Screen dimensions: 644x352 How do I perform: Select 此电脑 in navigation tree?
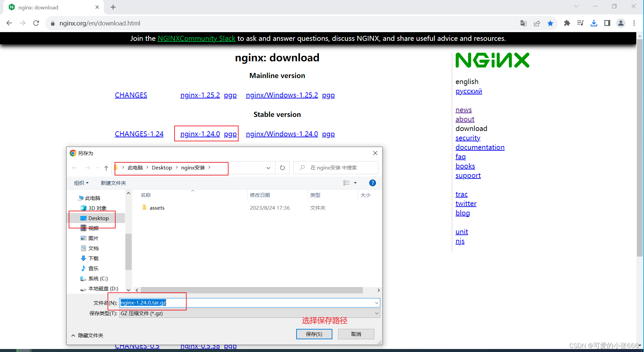pos(92,198)
